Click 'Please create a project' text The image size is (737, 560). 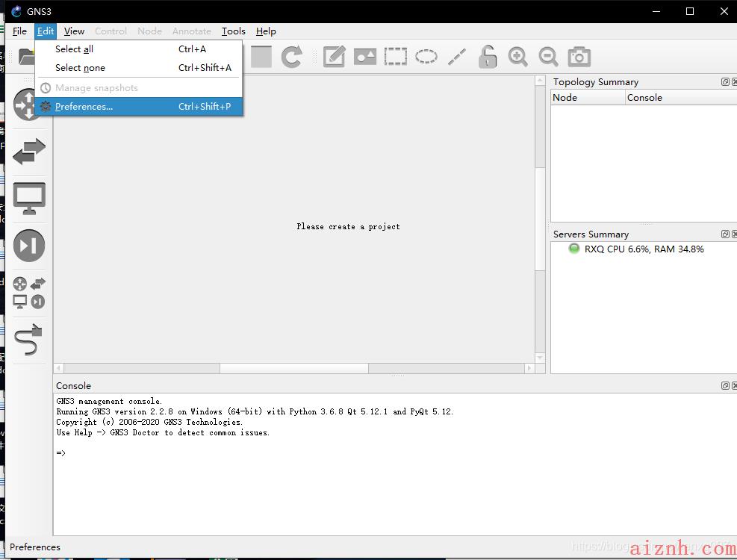348,227
